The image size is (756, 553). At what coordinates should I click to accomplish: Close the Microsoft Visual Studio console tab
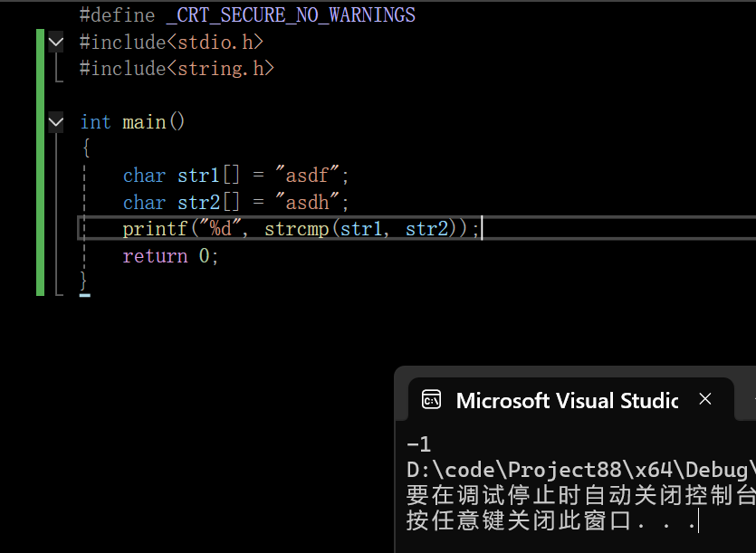pos(705,399)
